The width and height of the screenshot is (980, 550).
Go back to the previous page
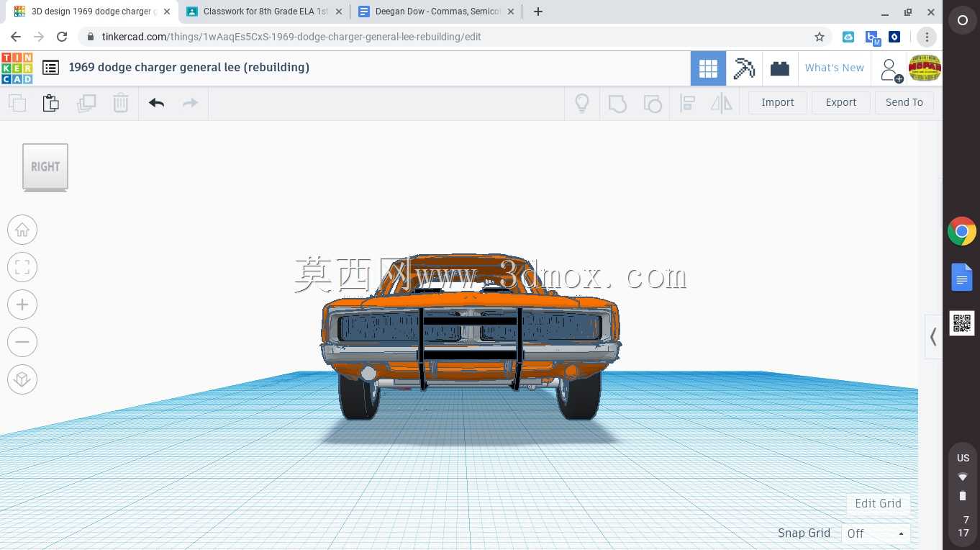point(16,37)
